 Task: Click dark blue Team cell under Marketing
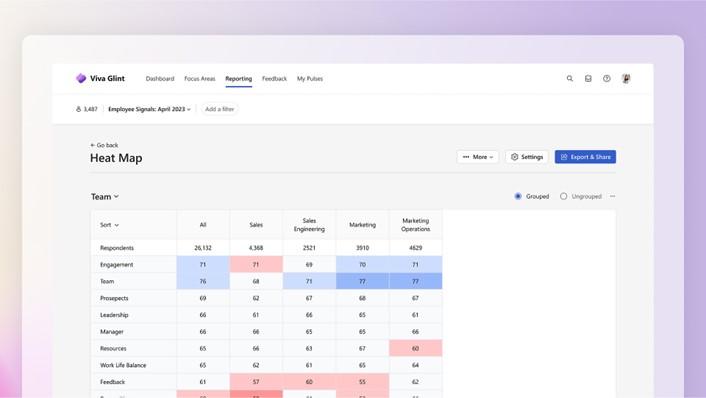tap(362, 281)
